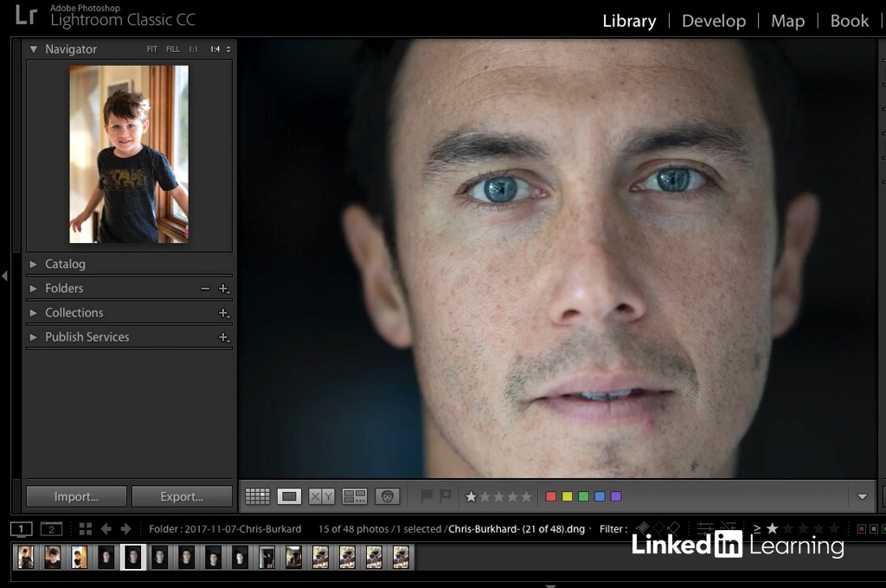Apply red color label swatch
The width and height of the screenshot is (886, 588).
550,496
